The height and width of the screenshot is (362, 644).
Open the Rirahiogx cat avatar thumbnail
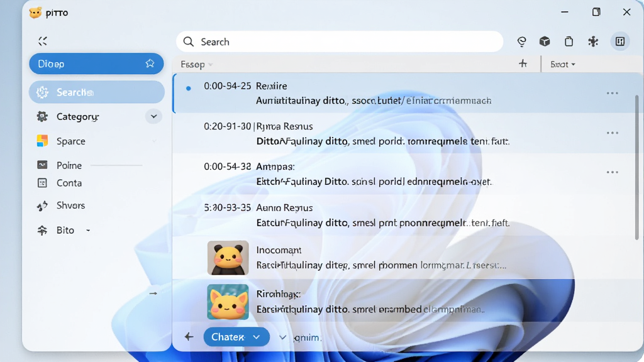228,302
